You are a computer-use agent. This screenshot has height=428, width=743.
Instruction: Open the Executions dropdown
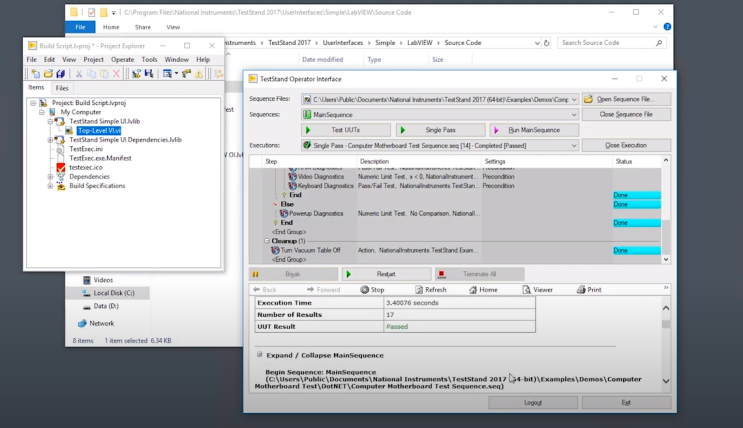point(574,146)
